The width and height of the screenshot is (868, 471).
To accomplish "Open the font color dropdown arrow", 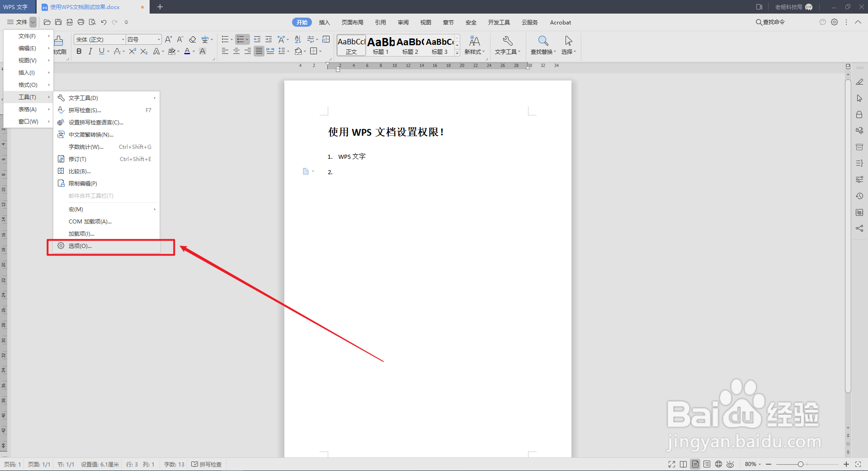I will point(194,52).
